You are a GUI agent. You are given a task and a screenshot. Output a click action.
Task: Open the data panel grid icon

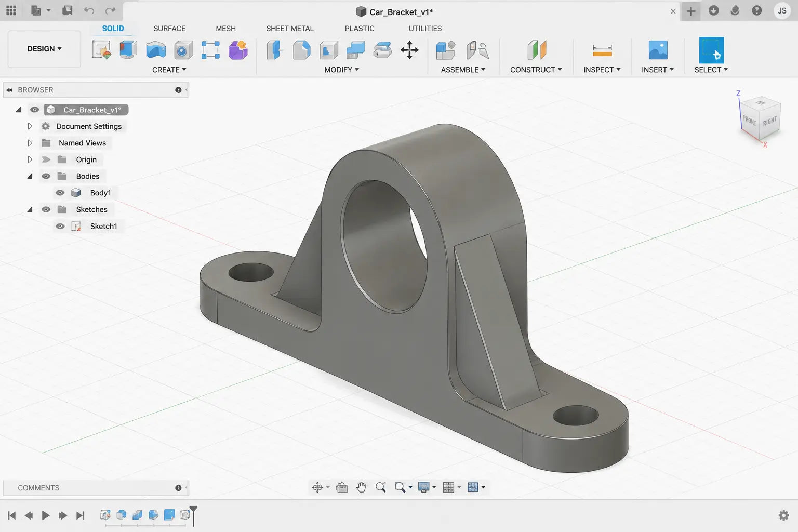pyautogui.click(x=11, y=10)
